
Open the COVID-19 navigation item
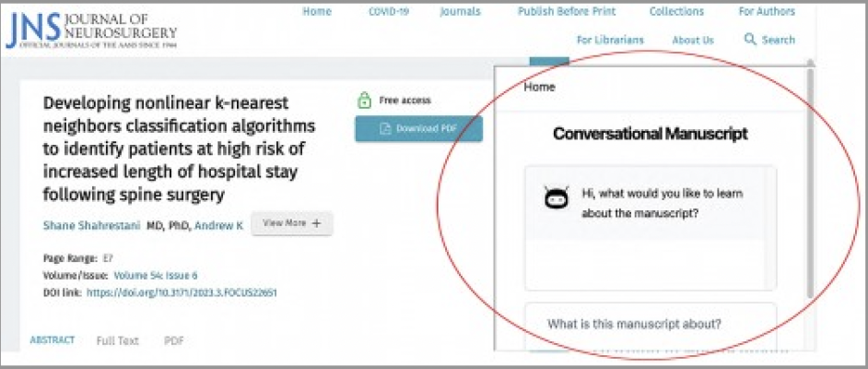click(x=388, y=12)
